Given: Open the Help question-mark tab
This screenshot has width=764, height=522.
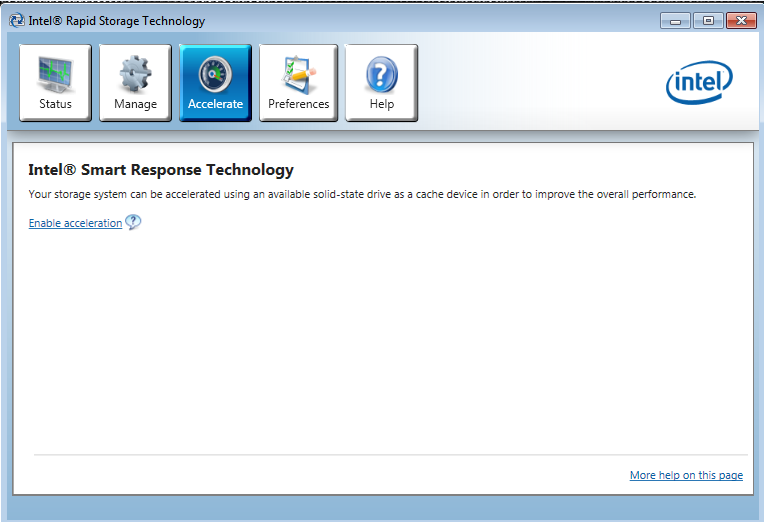Looking at the screenshot, I should coord(381,82).
